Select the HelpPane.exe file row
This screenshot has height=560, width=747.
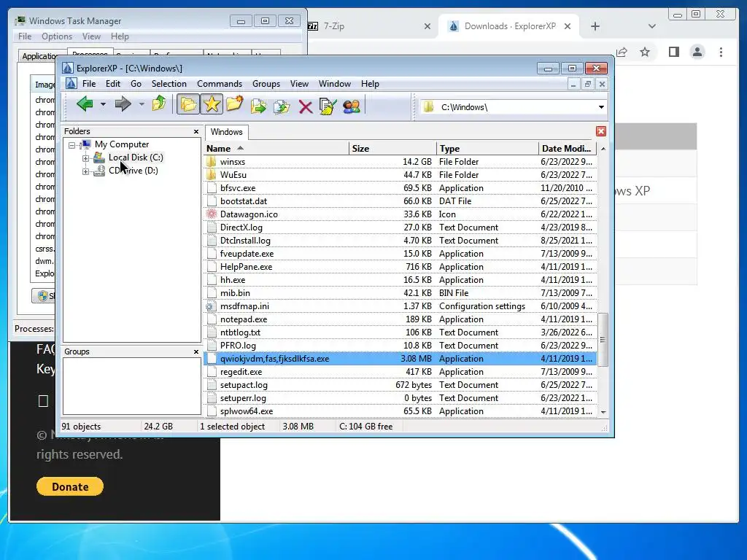click(400, 267)
